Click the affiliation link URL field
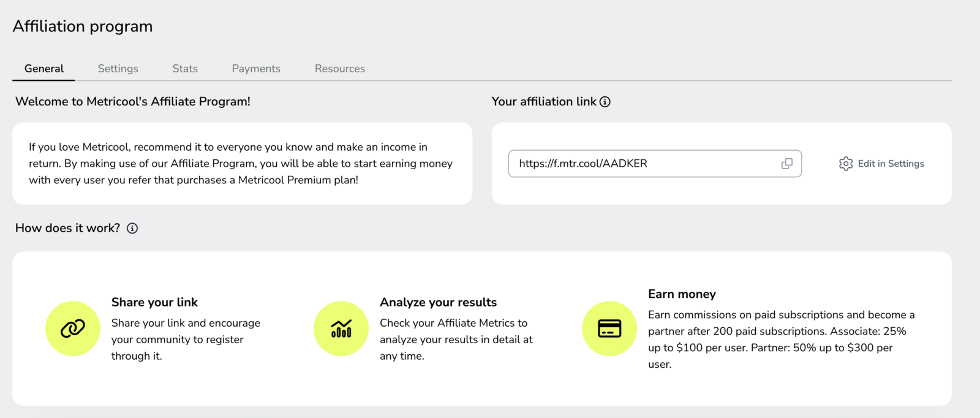The height and width of the screenshot is (418, 980). pos(655,164)
